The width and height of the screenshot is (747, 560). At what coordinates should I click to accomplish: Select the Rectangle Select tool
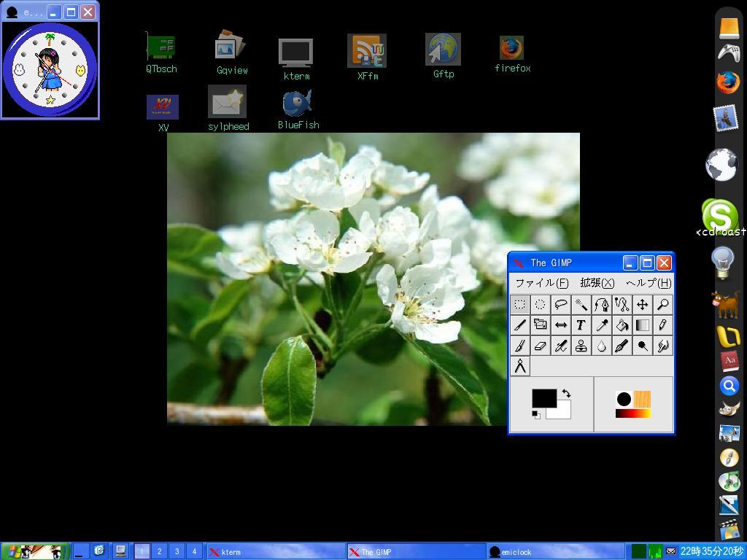click(x=520, y=305)
